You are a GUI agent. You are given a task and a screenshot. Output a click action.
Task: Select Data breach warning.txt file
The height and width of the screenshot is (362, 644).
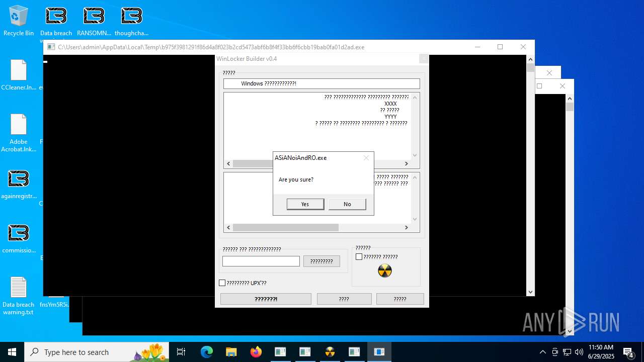tap(19, 297)
